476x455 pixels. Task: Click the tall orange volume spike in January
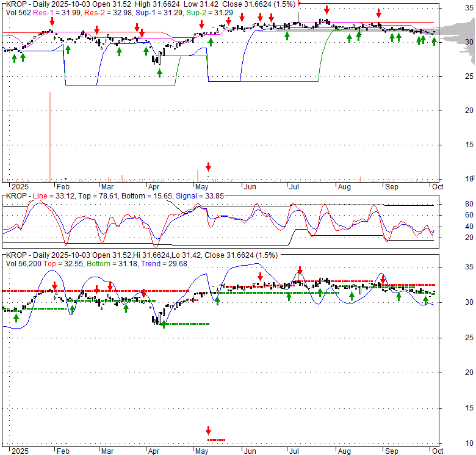pyautogui.click(x=50, y=137)
